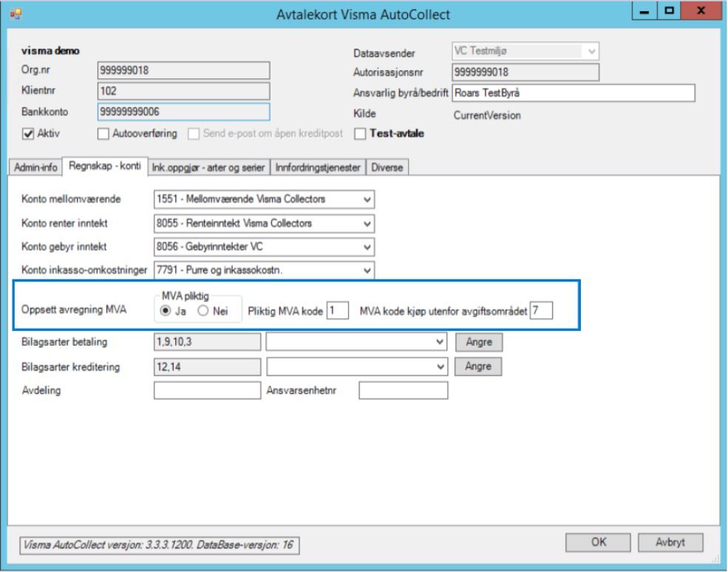Select the Ja radio button for MVA pliktig

pos(166,310)
